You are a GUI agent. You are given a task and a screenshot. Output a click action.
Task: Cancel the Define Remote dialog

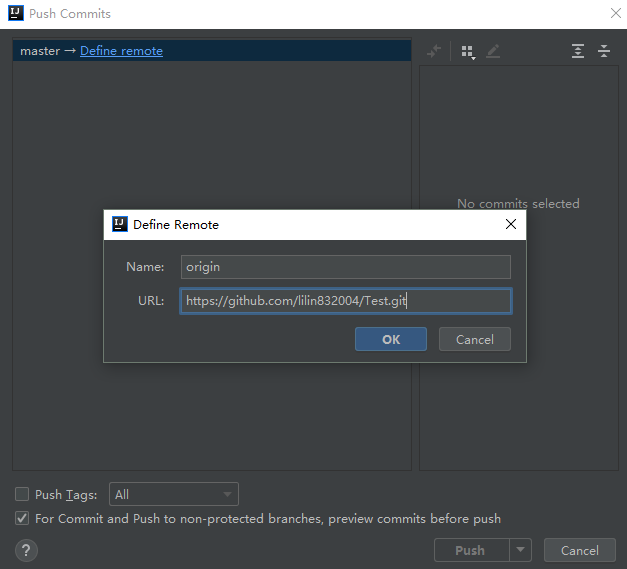click(x=475, y=339)
